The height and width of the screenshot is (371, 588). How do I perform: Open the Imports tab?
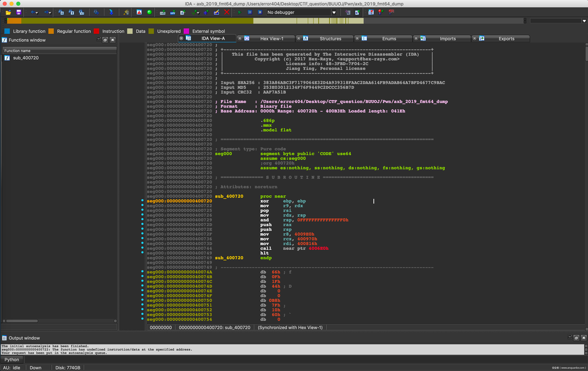tap(447, 38)
